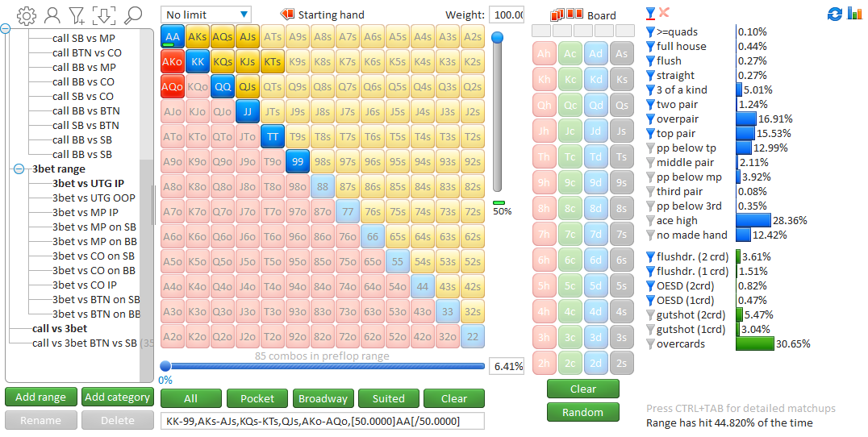The image size is (868, 437).
Task: Toggle the overpair filter funnel
Action: click(x=651, y=119)
